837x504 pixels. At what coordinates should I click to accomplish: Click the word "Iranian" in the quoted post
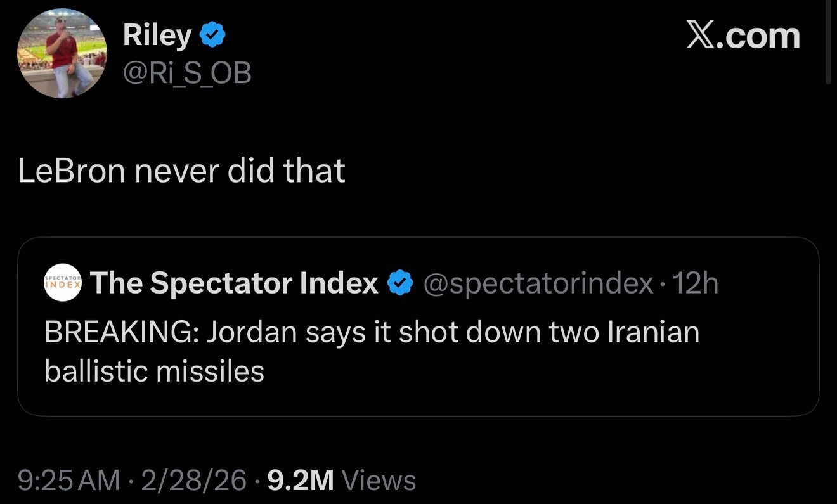tap(653, 332)
